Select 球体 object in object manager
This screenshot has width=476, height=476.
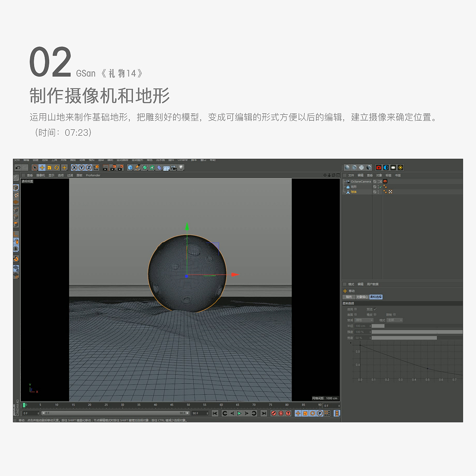(353, 192)
